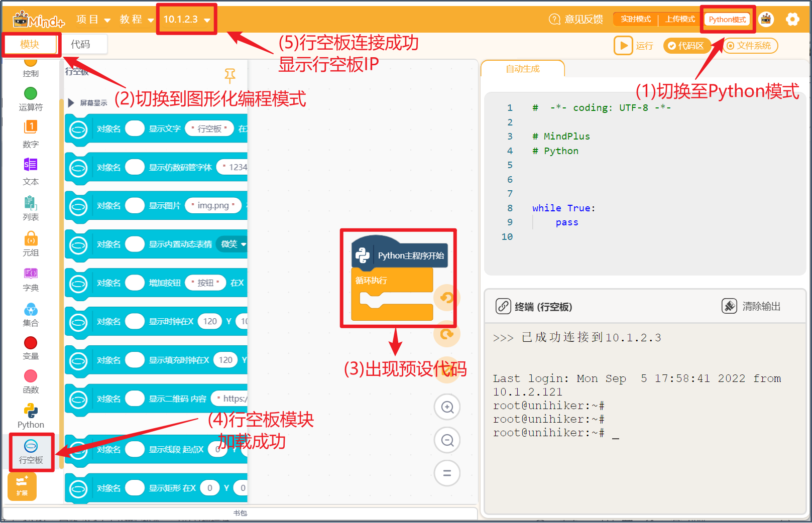Click the 120 X field in 显示时钟 block
This screenshot has width=812, height=523.
click(x=210, y=321)
